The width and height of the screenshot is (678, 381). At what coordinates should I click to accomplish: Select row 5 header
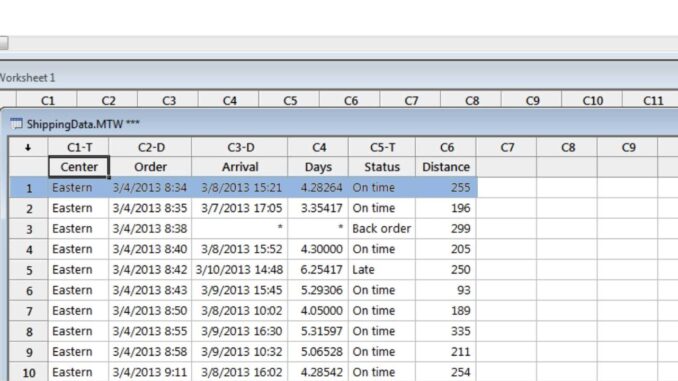click(x=29, y=270)
